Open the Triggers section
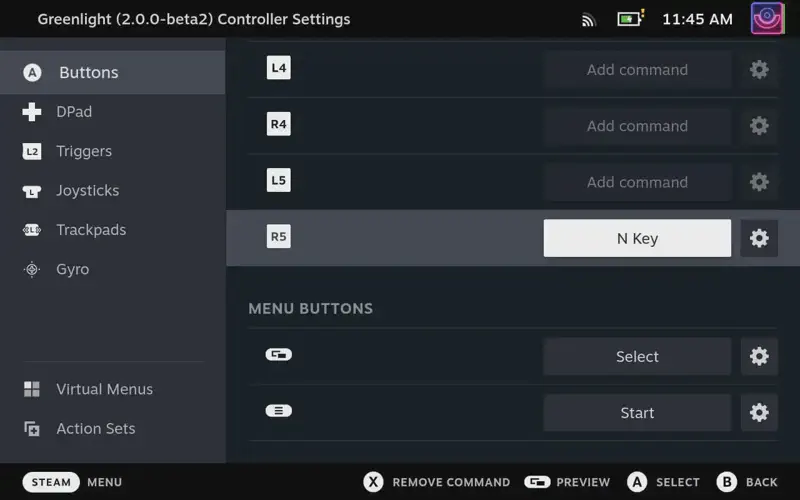800x500 pixels. coord(84,151)
